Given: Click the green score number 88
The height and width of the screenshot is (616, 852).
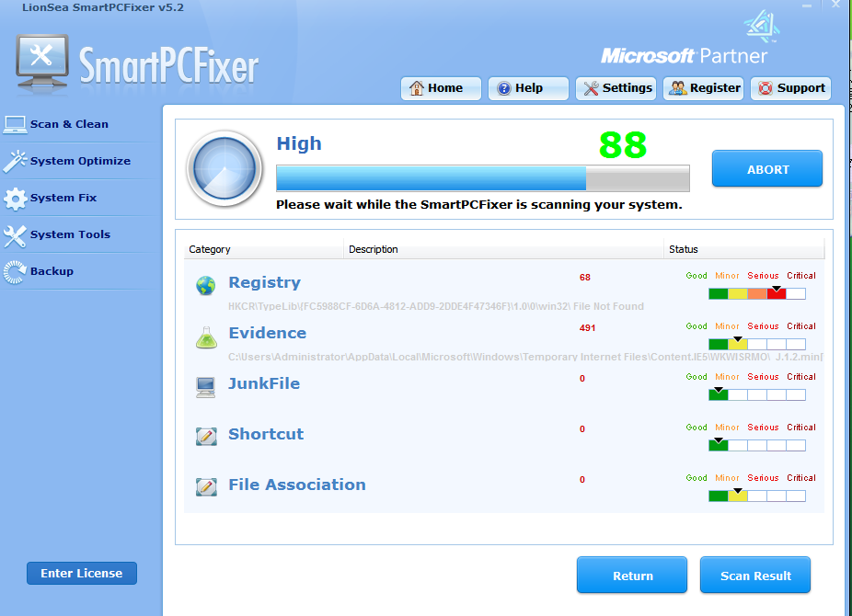Looking at the screenshot, I should 623,145.
